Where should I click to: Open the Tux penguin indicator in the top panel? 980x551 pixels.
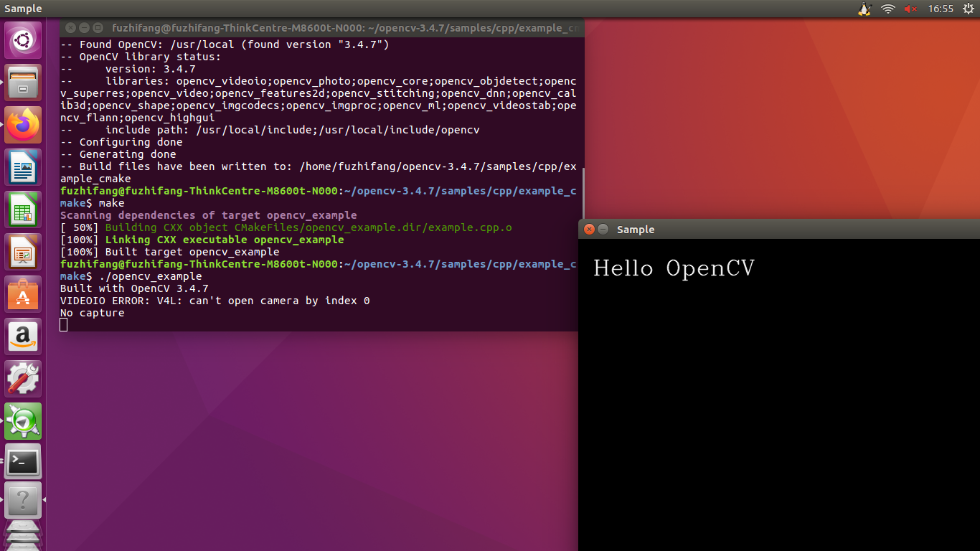point(864,9)
